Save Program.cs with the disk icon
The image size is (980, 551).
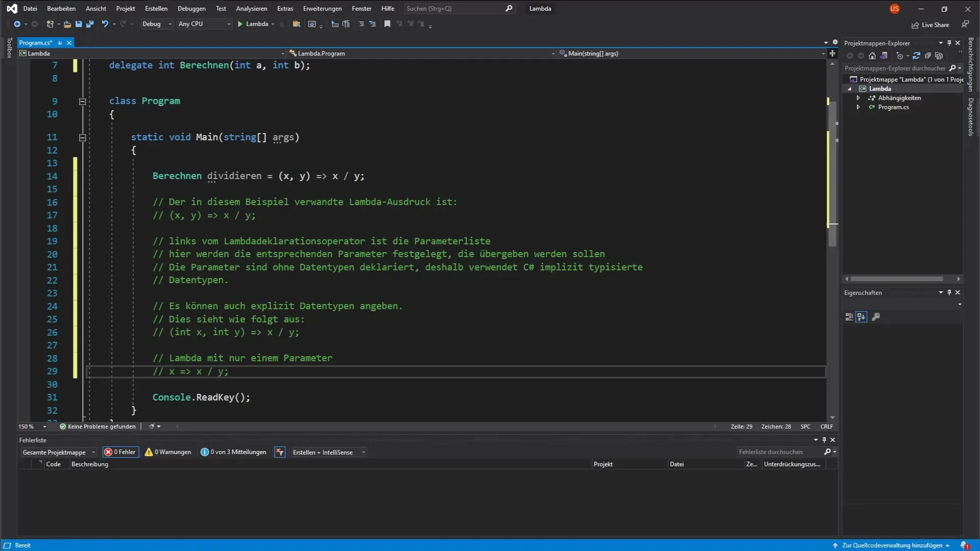point(79,24)
